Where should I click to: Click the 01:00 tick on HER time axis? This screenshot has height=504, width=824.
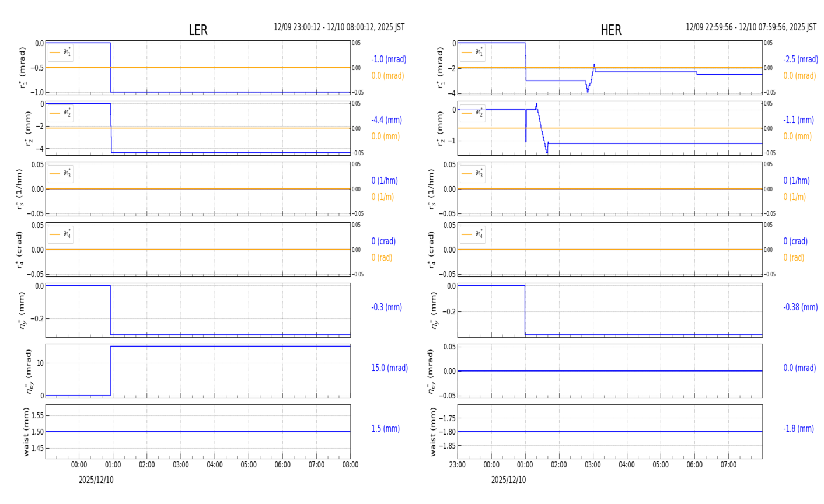point(525,465)
